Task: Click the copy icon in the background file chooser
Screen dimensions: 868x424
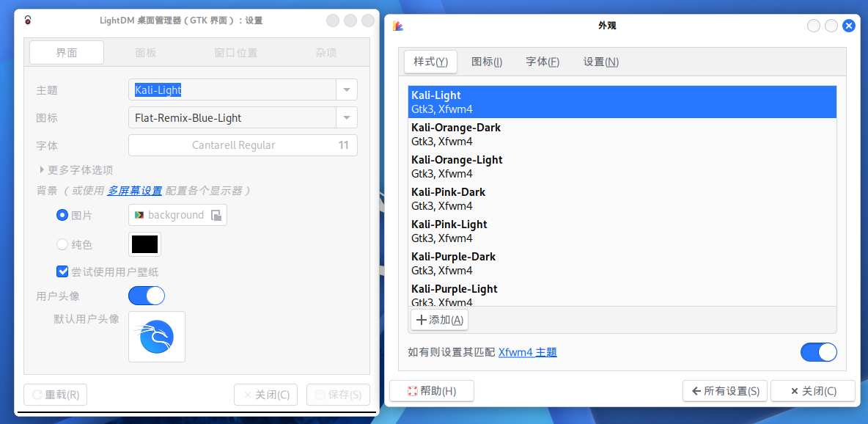Action: 217,215
